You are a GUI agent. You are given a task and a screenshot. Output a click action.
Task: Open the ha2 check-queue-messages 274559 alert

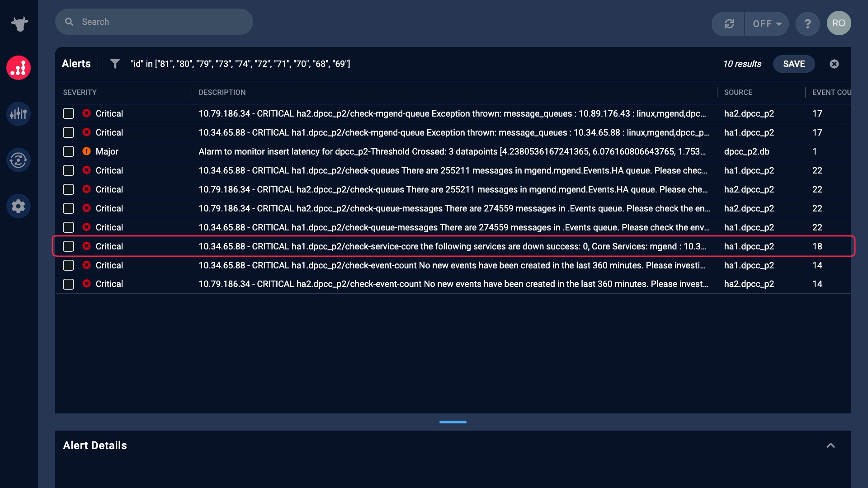click(x=454, y=208)
